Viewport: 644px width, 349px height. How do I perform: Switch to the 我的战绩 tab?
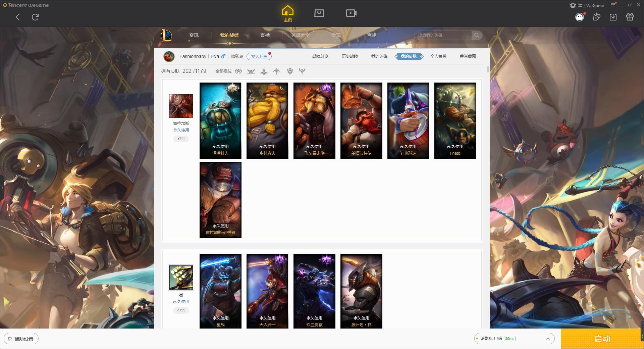click(229, 35)
